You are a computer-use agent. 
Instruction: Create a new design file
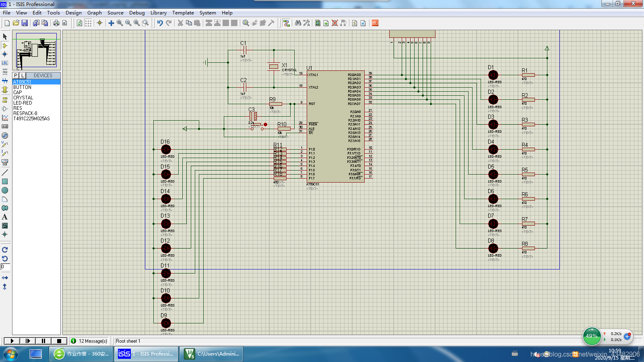click(x=7, y=23)
